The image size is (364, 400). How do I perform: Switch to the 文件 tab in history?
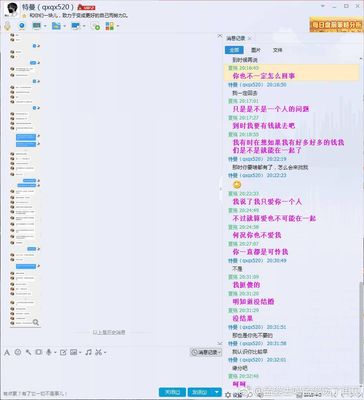tap(277, 50)
